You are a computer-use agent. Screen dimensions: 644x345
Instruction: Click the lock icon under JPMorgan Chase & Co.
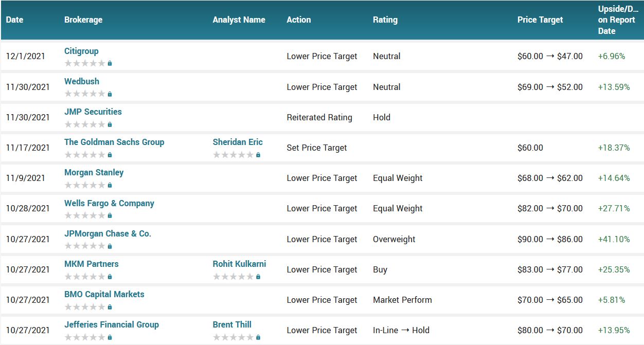(x=110, y=246)
